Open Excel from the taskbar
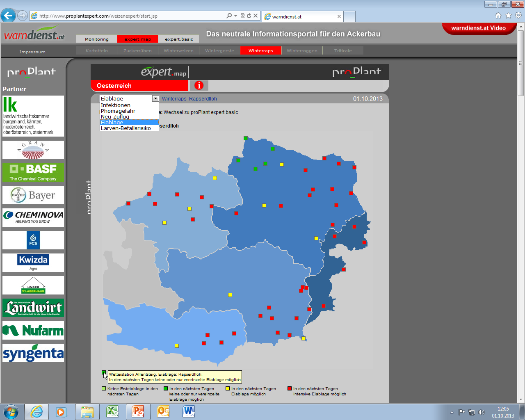The width and height of the screenshot is (525, 420). pos(112,412)
